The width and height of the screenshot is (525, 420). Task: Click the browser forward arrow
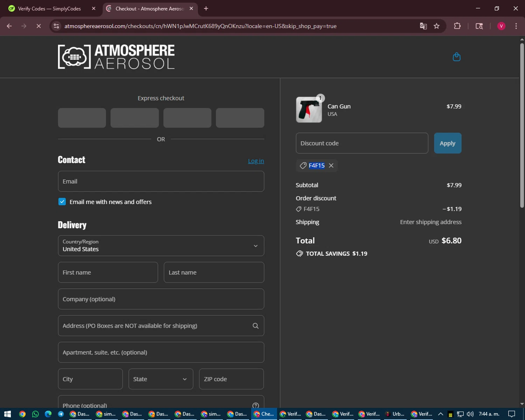pyautogui.click(x=23, y=26)
